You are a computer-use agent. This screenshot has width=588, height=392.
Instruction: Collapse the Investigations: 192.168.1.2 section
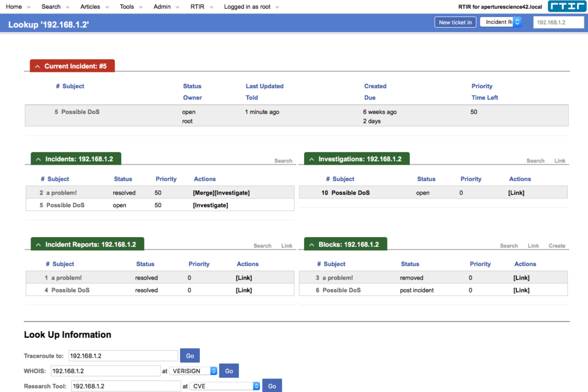[x=312, y=159]
